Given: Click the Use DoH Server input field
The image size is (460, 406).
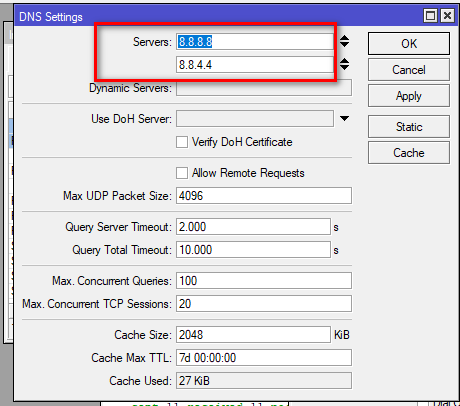Looking at the screenshot, I should tap(255, 119).
